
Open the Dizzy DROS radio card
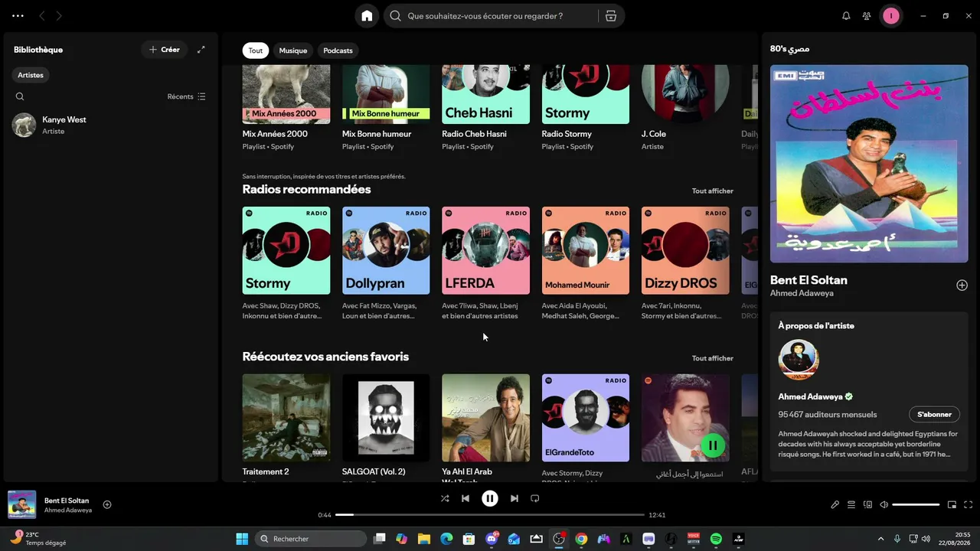(685, 250)
